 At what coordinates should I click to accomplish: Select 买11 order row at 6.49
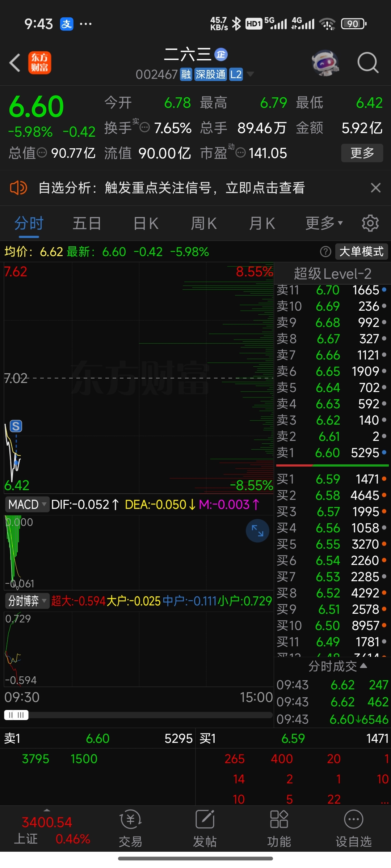(332, 642)
